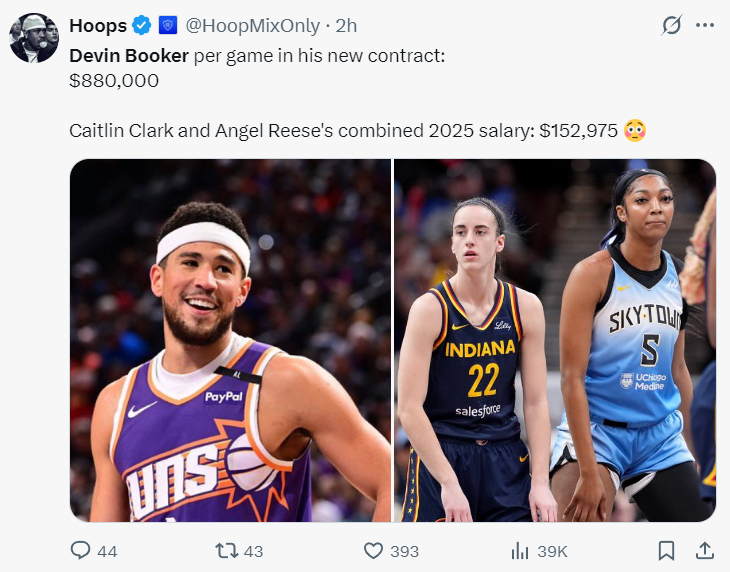The width and height of the screenshot is (730, 572).
Task: Click the 39K views count
Action: click(x=552, y=552)
